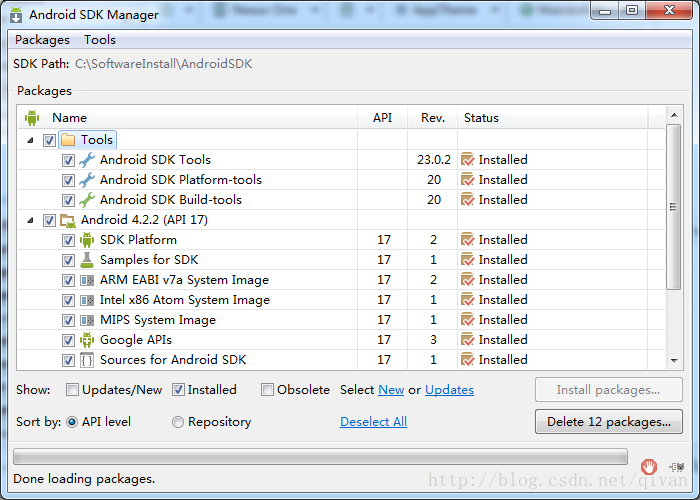Click the Done loading packages status text

point(84,479)
